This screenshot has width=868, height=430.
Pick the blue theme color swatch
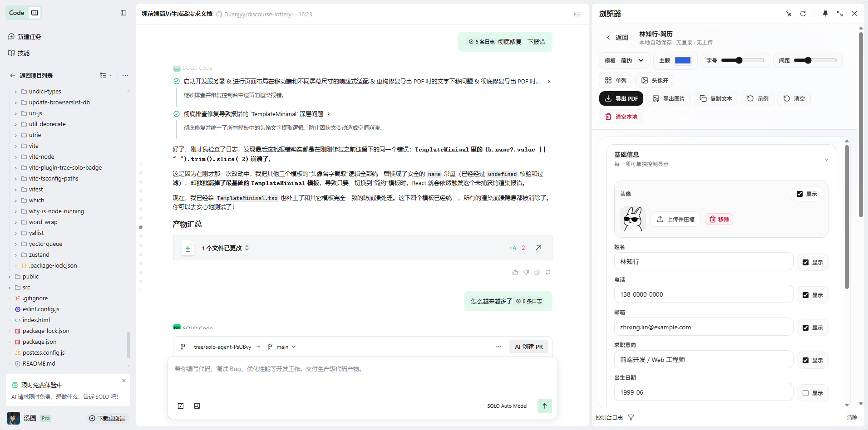click(x=682, y=60)
